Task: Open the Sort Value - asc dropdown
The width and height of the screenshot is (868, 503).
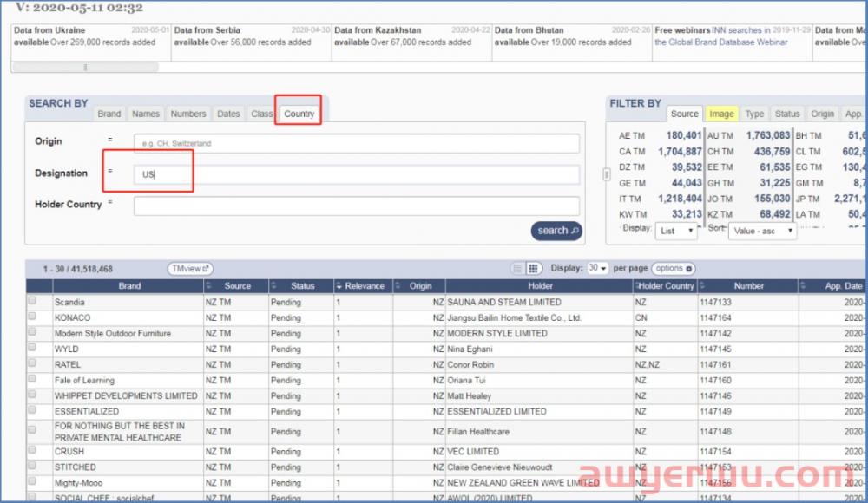Action: [762, 232]
